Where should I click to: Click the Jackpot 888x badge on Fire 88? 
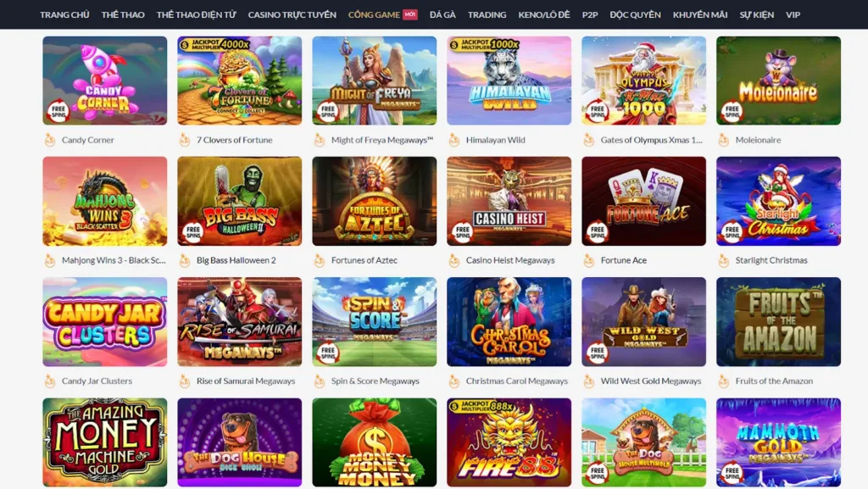(481, 406)
